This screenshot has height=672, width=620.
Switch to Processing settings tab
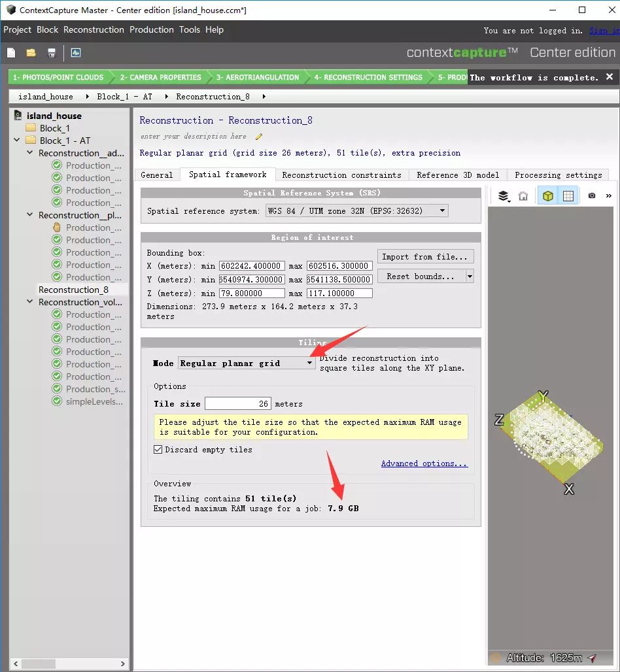[559, 175]
